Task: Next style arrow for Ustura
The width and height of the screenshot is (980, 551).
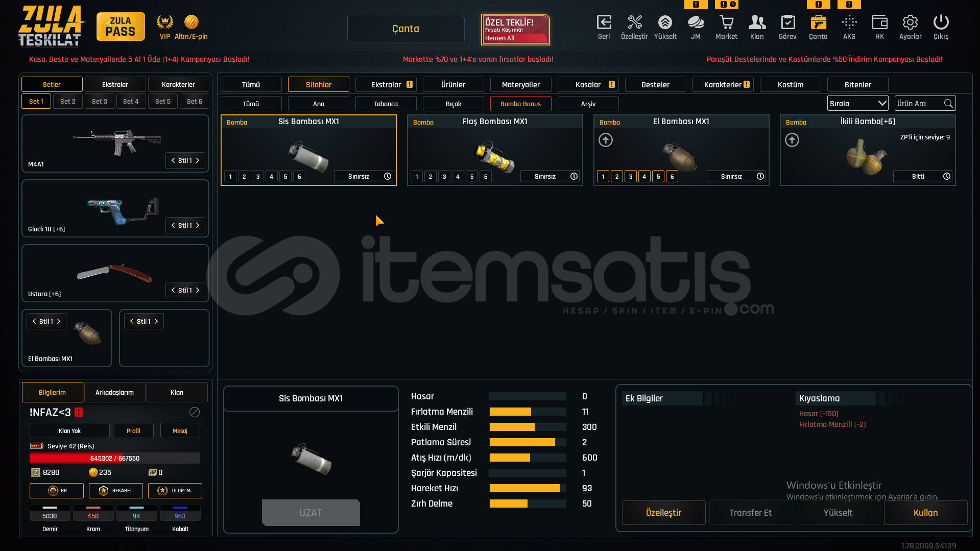Action: (198, 290)
